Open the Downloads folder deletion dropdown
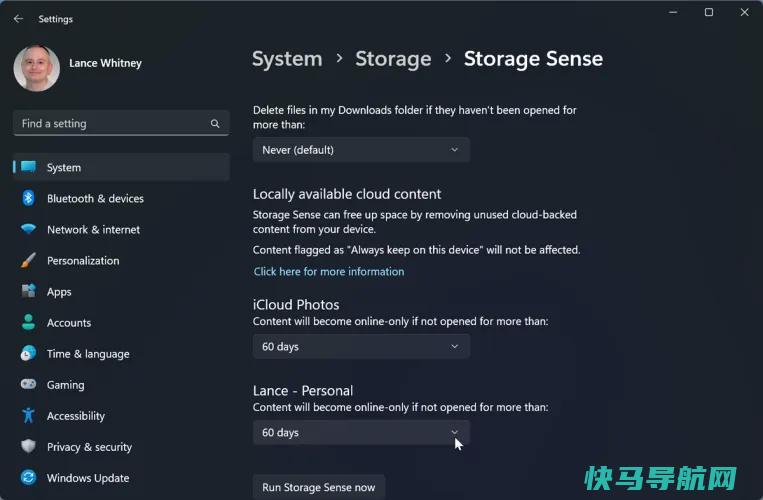763x500 pixels. coord(361,150)
